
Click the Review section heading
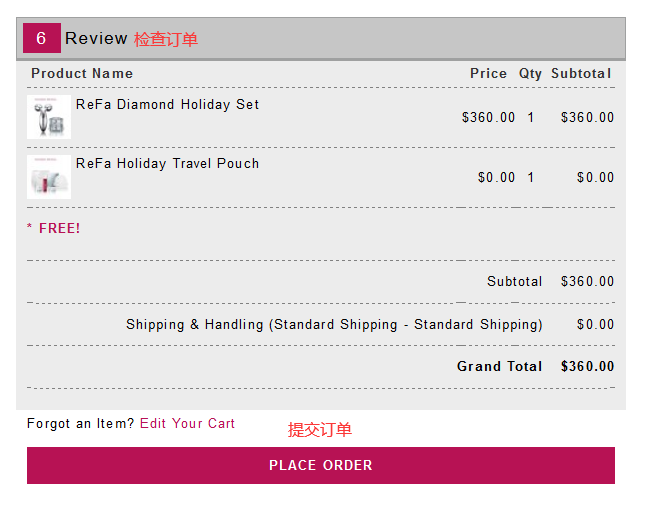(x=96, y=38)
